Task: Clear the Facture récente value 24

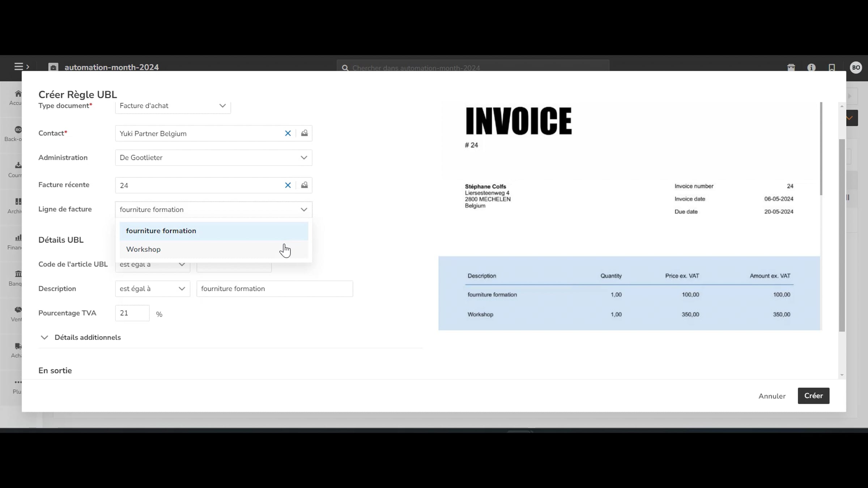Action: (288, 185)
